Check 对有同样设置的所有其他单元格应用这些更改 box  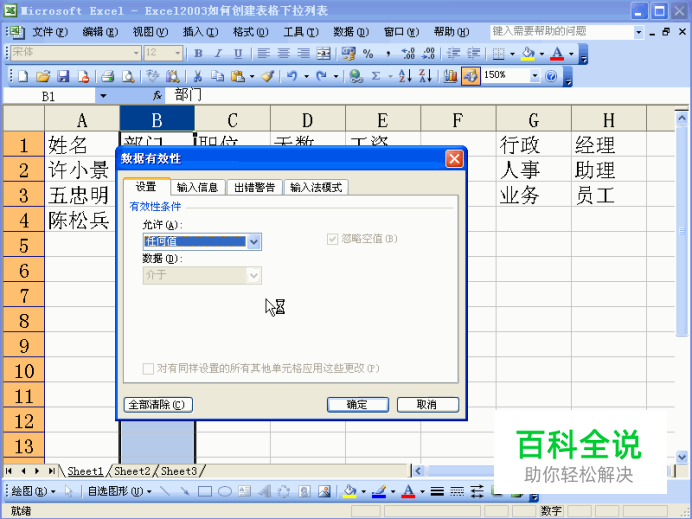coord(148,368)
